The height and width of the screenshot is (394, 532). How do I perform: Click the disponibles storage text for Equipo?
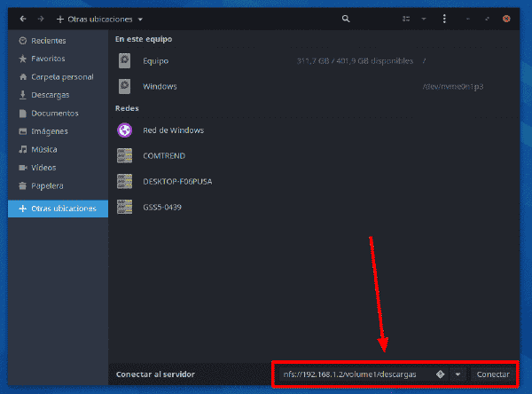click(x=355, y=61)
